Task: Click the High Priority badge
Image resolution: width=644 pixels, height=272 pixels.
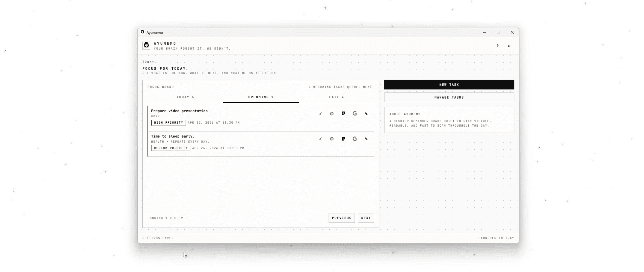Action: 169,123
